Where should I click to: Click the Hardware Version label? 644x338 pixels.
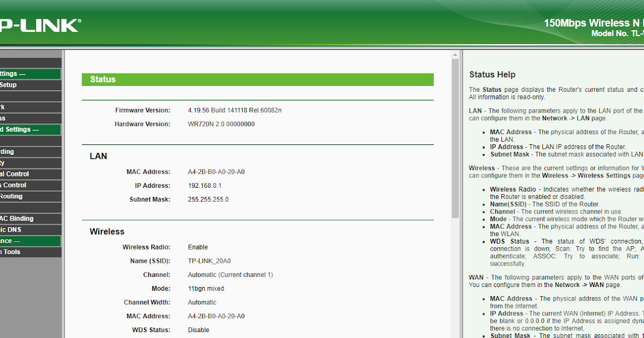142,124
